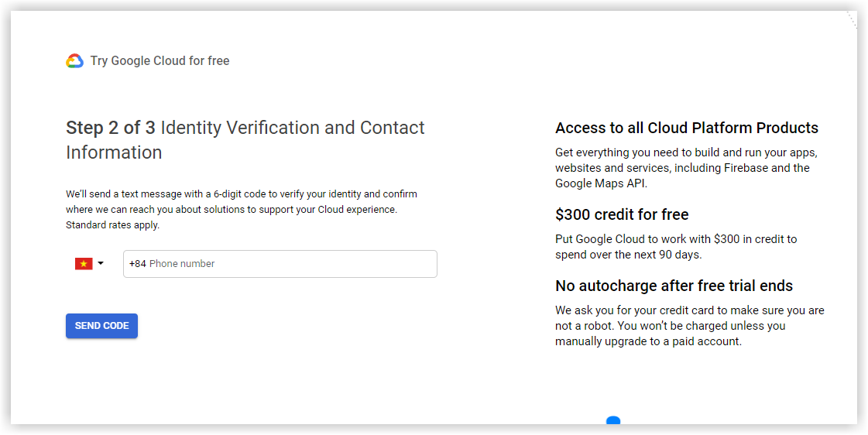Image resolution: width=868 pixels, height=435 pixels.
Task: Click the Vietnam flag icon
Action: click(x=84, y=264)
